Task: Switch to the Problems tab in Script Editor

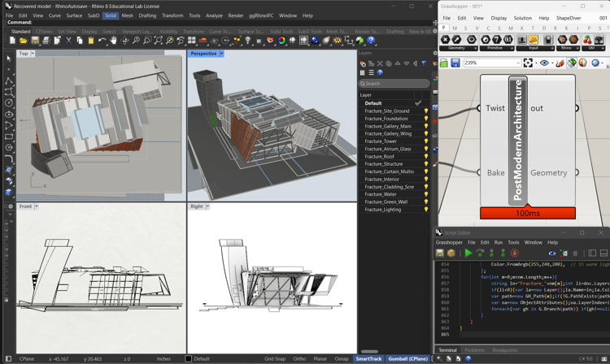Action: pos(474,350)
